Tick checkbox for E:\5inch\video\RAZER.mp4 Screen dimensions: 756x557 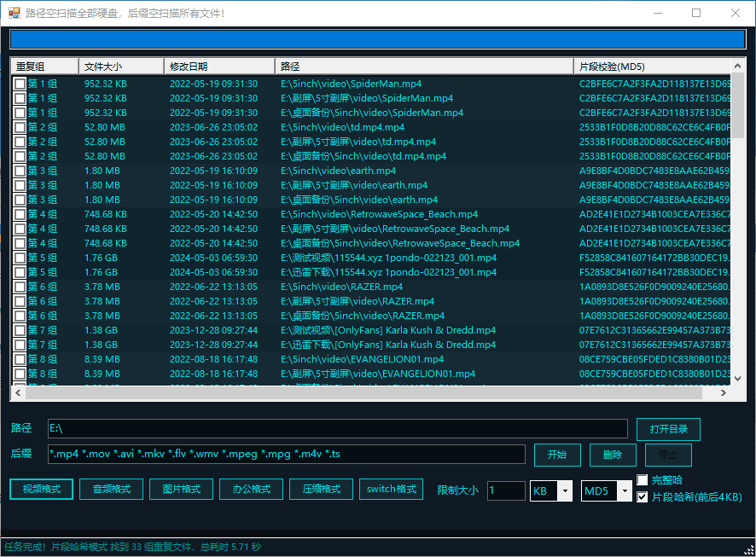click(x=20, y=287)
